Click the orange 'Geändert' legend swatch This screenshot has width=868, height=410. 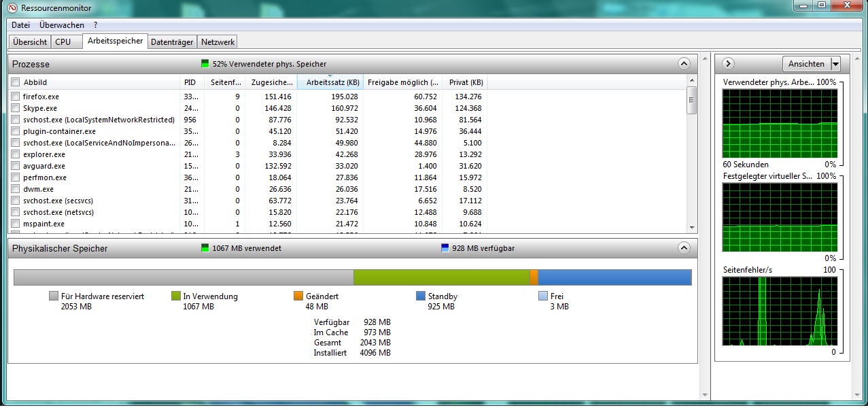click(298, 296)
